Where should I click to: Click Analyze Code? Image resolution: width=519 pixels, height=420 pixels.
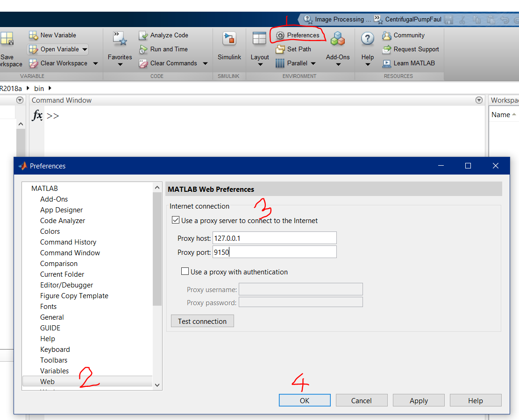click(x=164, y=35)
